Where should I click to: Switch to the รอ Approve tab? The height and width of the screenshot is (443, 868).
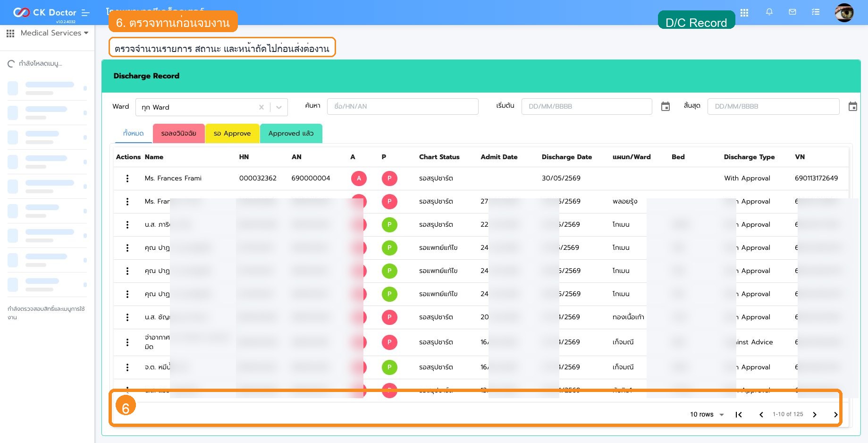tap(232, 133)
